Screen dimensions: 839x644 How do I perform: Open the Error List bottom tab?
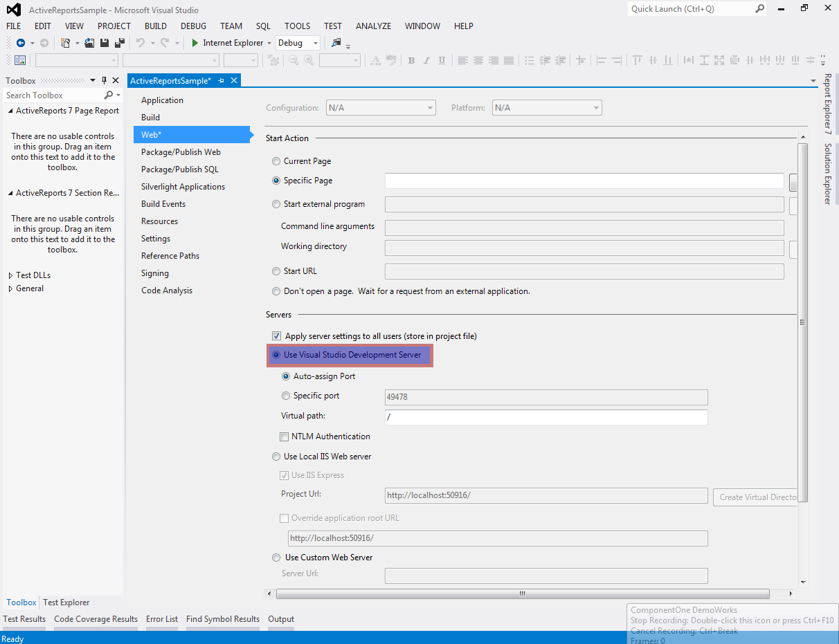pos(162,619)
